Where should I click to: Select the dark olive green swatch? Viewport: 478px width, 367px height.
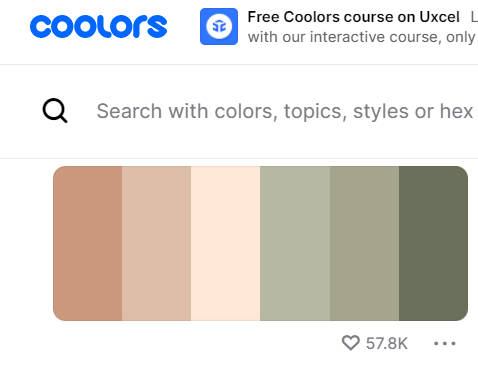coord(433,243)
